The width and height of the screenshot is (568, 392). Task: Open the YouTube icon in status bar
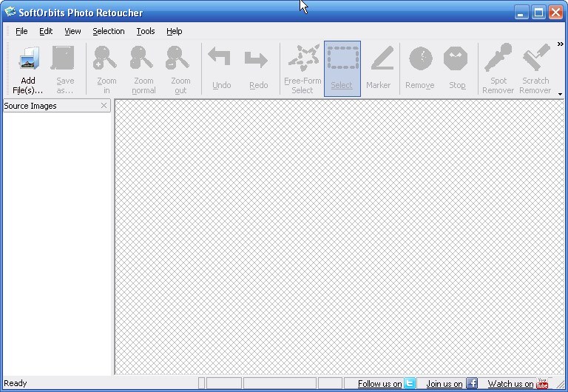542,383
